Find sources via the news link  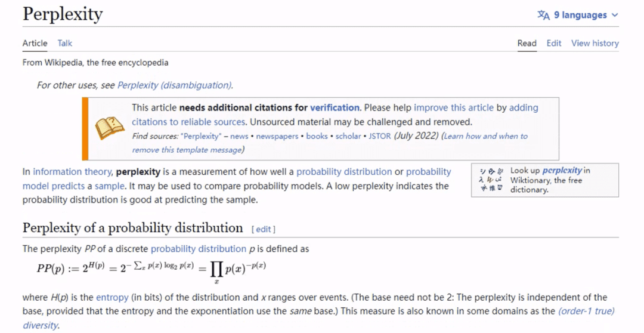pyautogui.click(x=239, y=136)
